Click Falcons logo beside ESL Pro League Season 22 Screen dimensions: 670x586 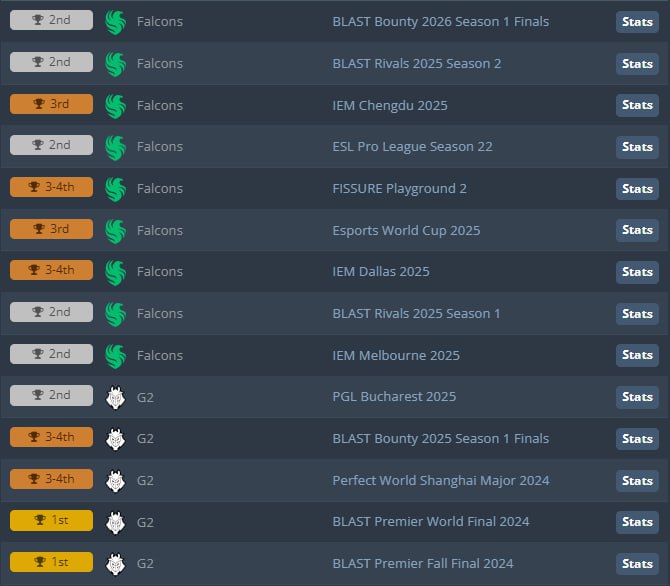tap(115, 147)
